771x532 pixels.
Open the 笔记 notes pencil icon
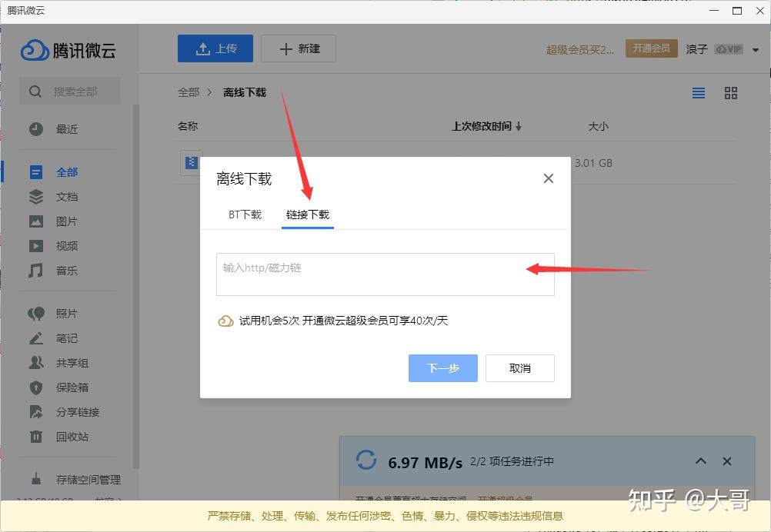tap(36, 338)
